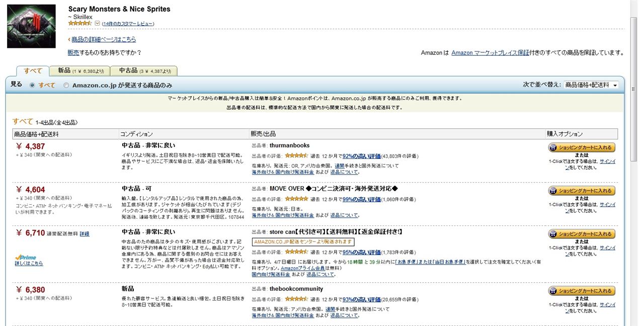Click the お急ぎ便 または 当日お急ぎ便 link
This screenshot has width=644, height=326.
tap(430, 262)
